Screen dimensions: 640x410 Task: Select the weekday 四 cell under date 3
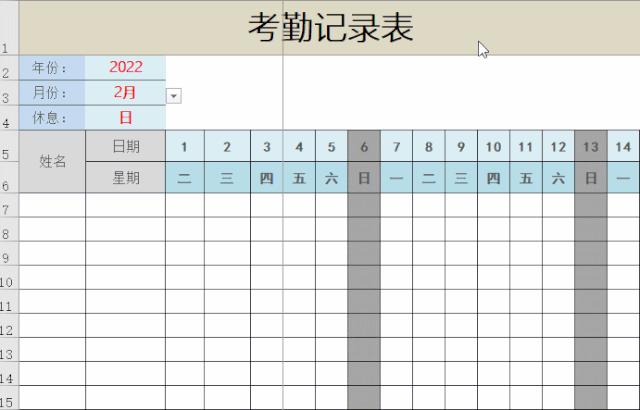click(267, 177)
